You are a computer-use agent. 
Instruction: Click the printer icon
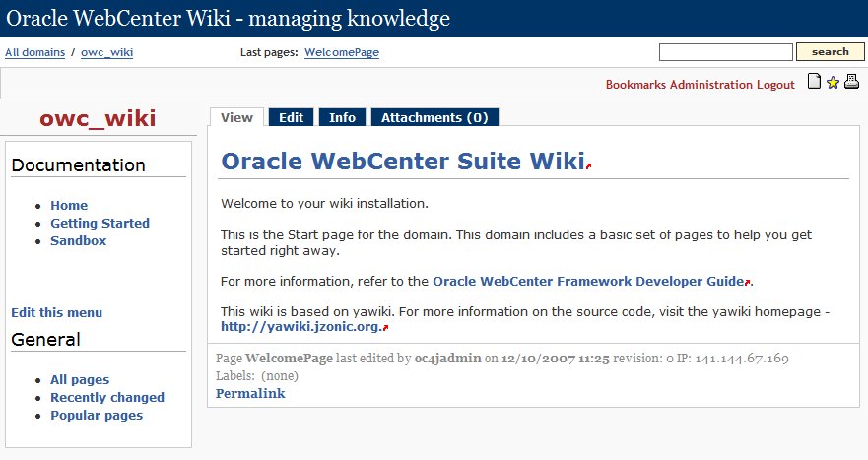click(x=851, y=82)
